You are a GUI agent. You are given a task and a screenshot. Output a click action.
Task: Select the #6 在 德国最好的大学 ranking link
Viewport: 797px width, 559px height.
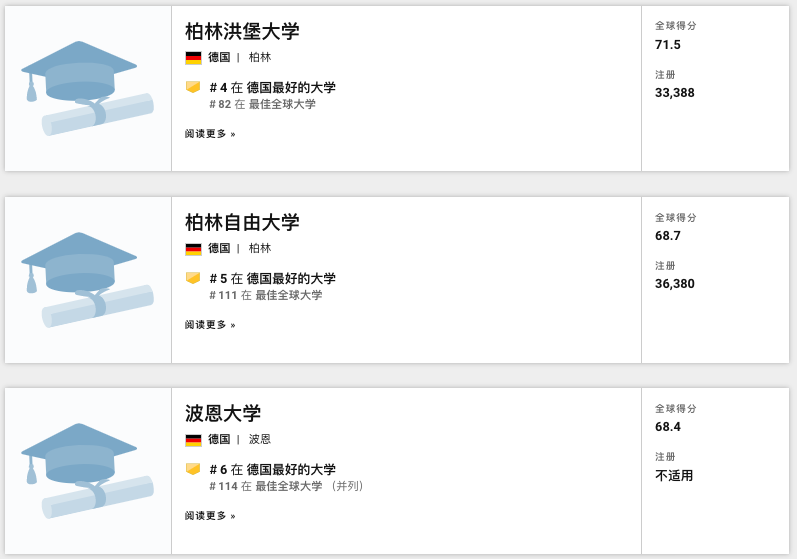(272, 470)
